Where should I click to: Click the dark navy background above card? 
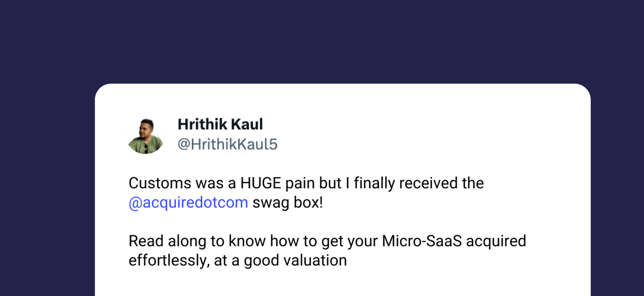coord(322,40)
